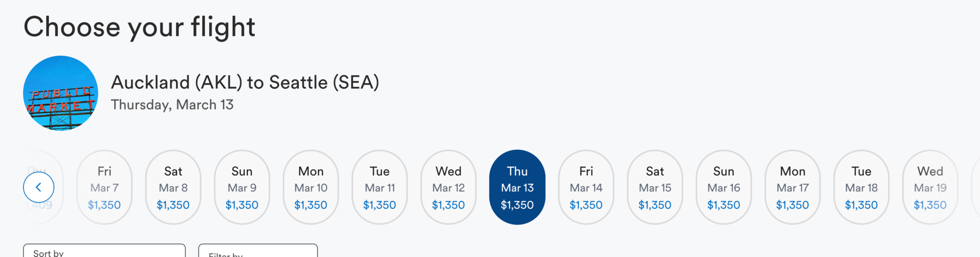
Task: Click the previous dates arrow button
Action: pos(38,187)
